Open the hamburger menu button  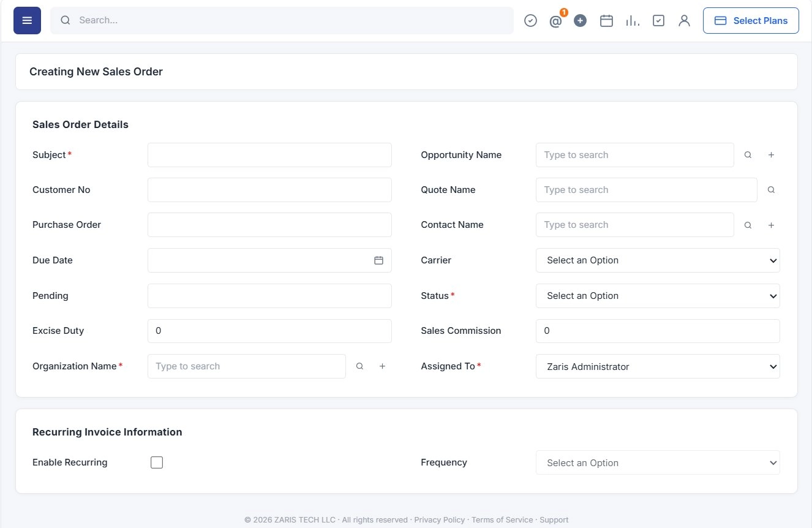click(x=27, y=20)
